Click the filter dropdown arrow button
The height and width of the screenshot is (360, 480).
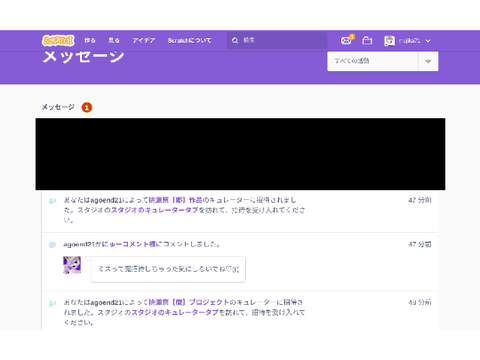428,61
